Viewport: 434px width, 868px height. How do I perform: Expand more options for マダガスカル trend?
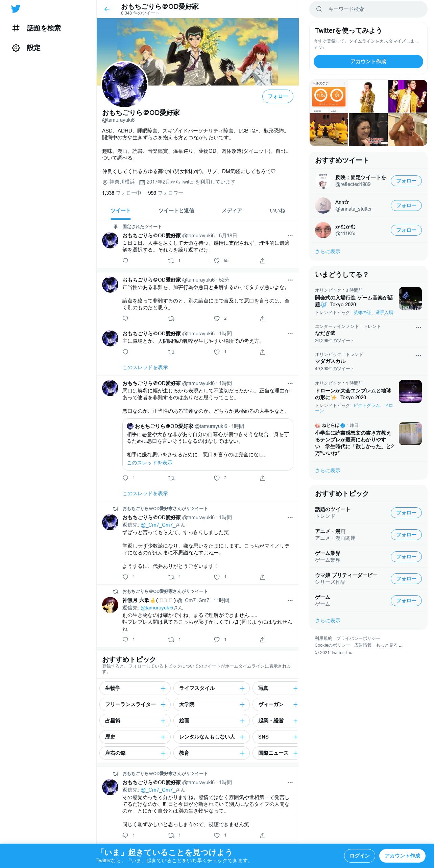[418, 355]
